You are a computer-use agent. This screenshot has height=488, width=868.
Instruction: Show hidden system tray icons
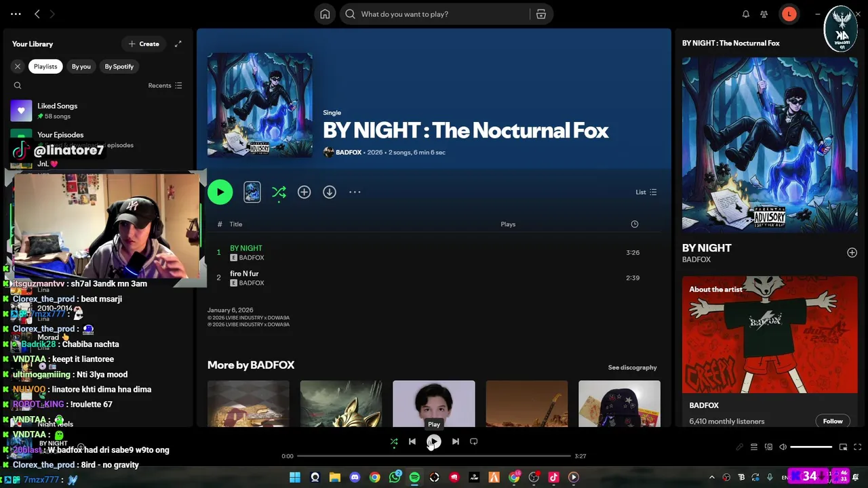711,478
